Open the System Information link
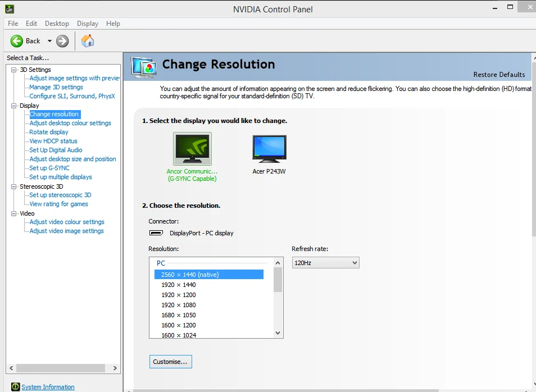 (48, 387)
